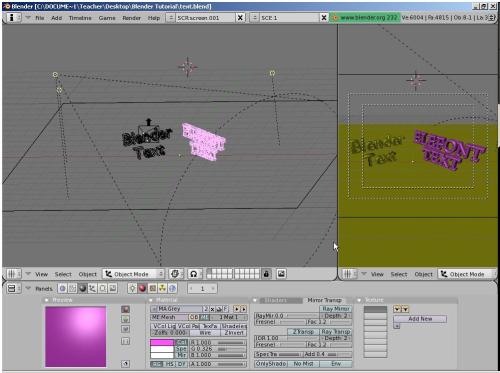Click the Radiosity buttons yellow icon

pos(162,288)
